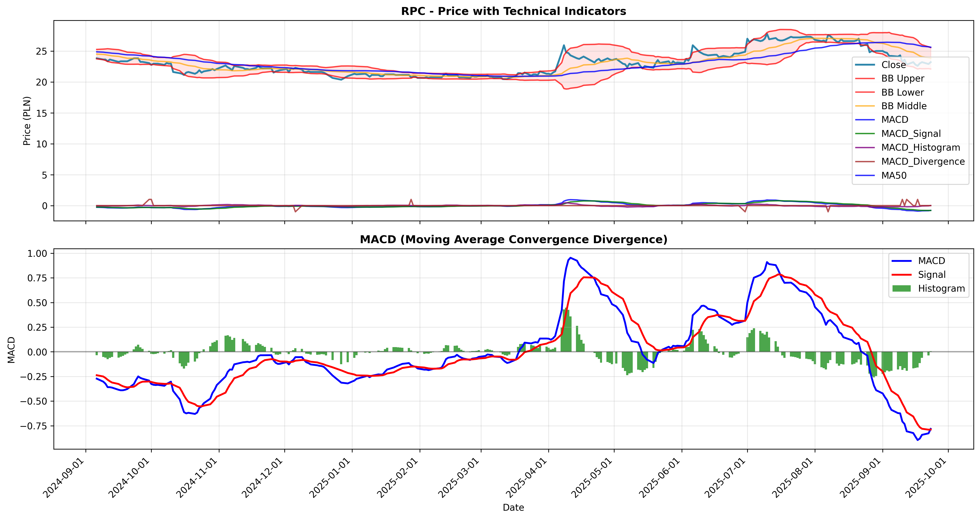Select the 'MACD_Histogram' legend entry

(x=921, y=148)
